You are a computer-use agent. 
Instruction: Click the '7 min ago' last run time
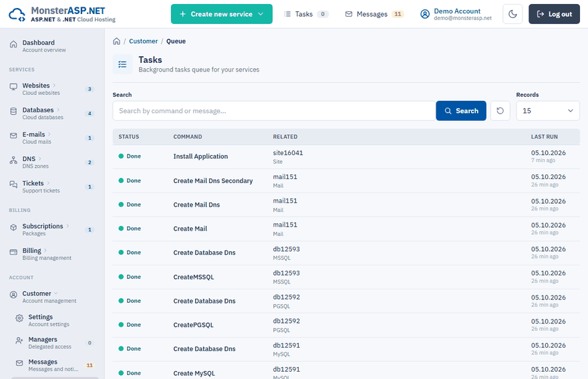(543, 160)
